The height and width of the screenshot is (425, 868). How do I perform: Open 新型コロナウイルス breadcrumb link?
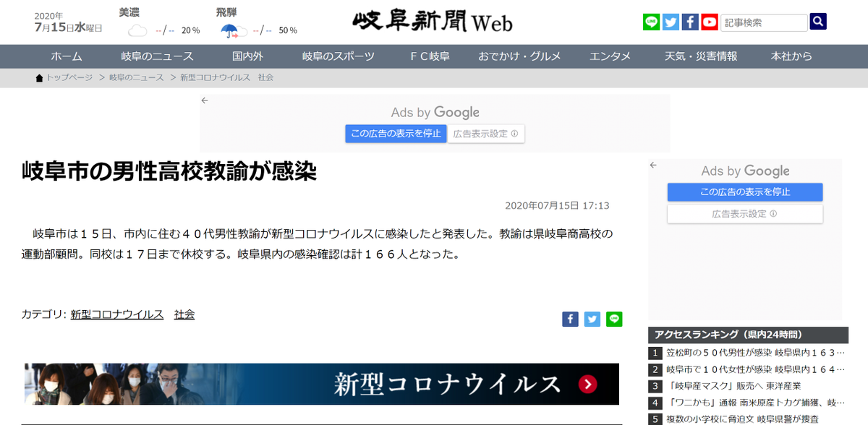pyautogui.click(x=215, y=78)
